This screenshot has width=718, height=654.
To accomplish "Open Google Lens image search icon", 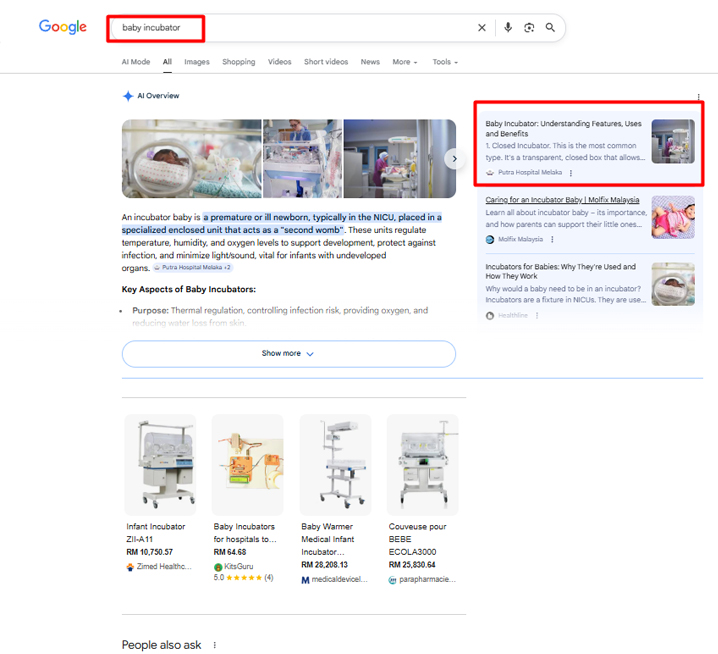I will click(x=529, y=28).
